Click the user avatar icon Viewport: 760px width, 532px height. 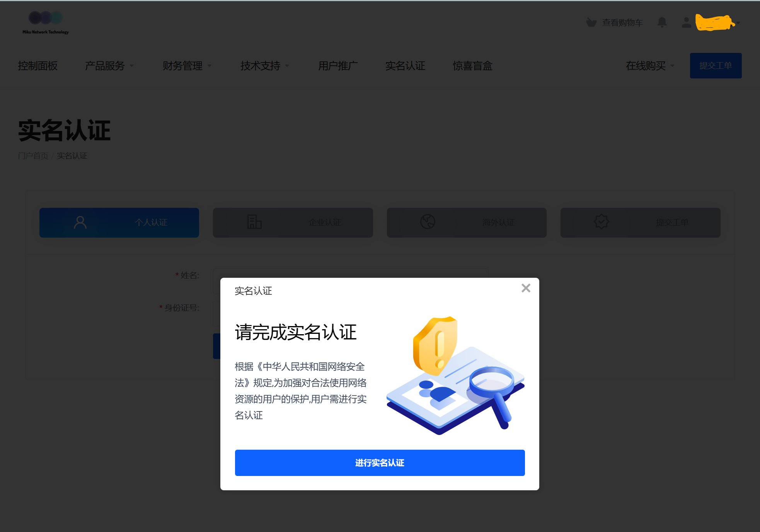point(686,22)
